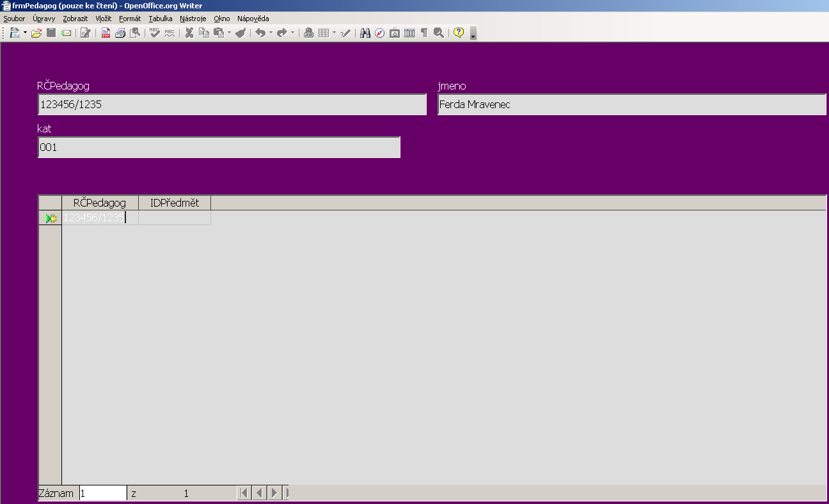Click the RČPedagog field with 123456/1235
Image resolution: width=829 pixels, height=504 pixels.
click(x=232, y=105)
